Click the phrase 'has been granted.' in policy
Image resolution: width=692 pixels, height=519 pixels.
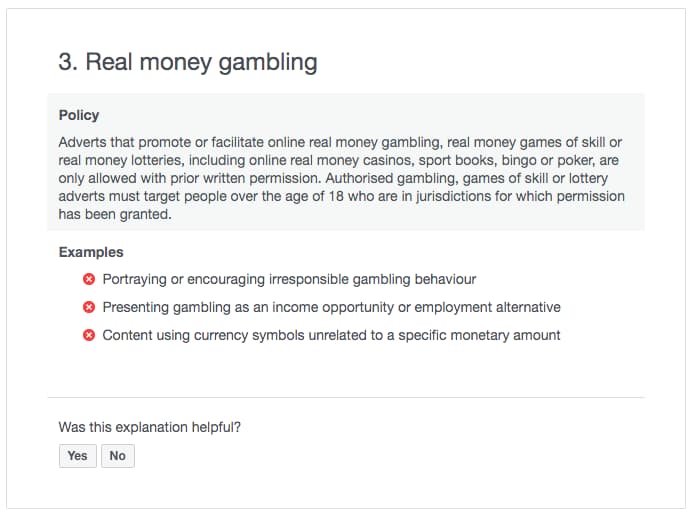115,214
